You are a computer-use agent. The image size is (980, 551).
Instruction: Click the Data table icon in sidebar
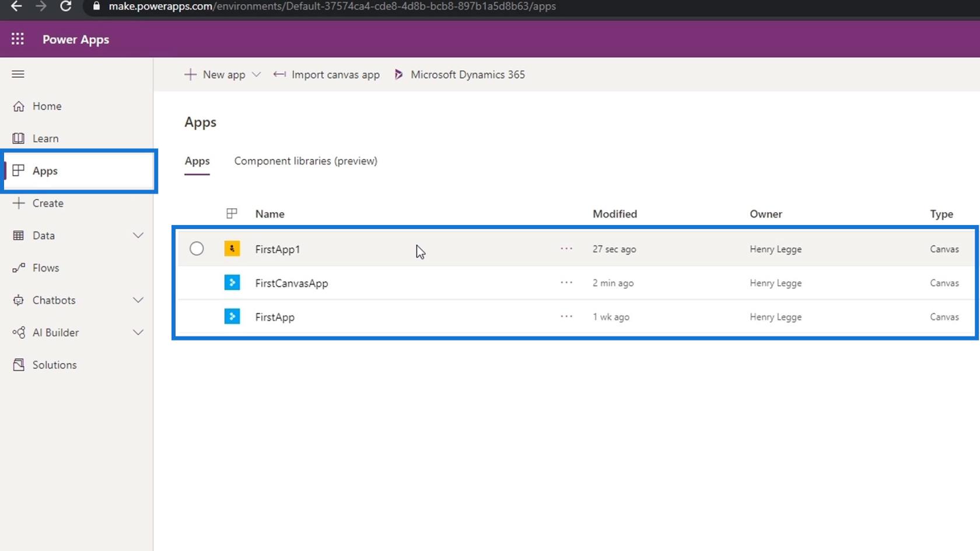[x=19, y=236]
